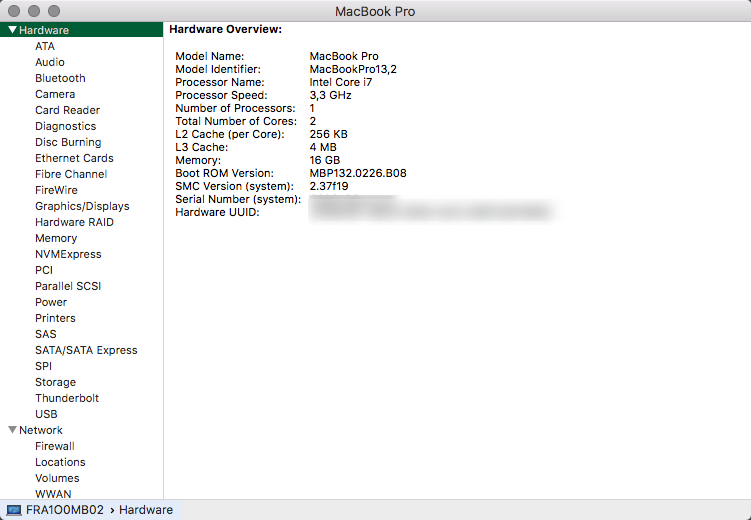This screenshot has height=520, width=751.
Task: Show FireWire details
Action: 56,190
